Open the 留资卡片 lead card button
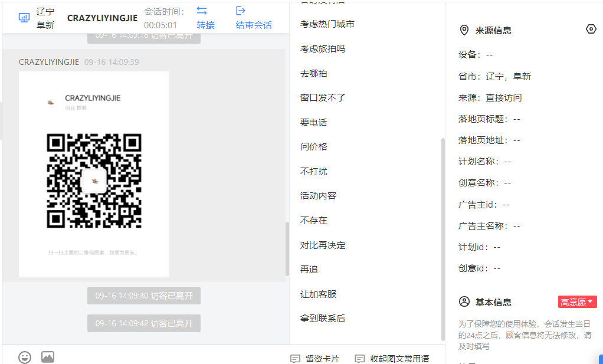 pyautogui.click(x=315, y=359)
